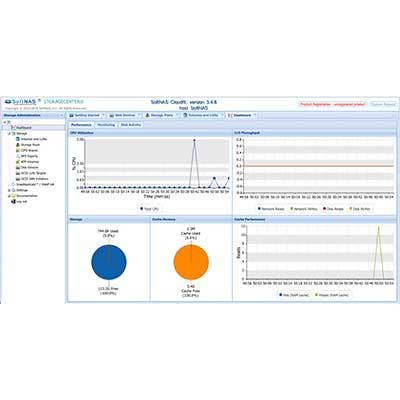Click the SoftNAS logo in header

21,102
